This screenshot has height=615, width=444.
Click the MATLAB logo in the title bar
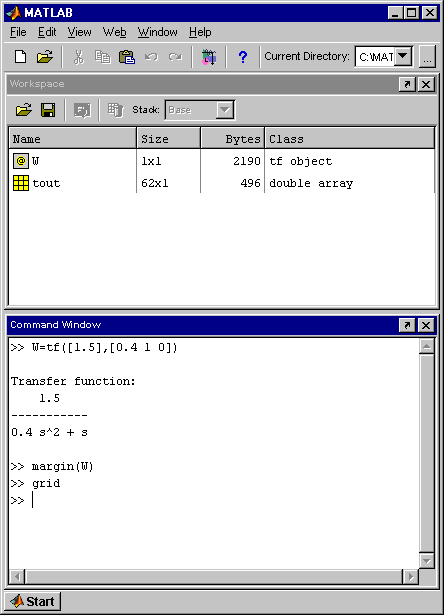click(14, 13)
